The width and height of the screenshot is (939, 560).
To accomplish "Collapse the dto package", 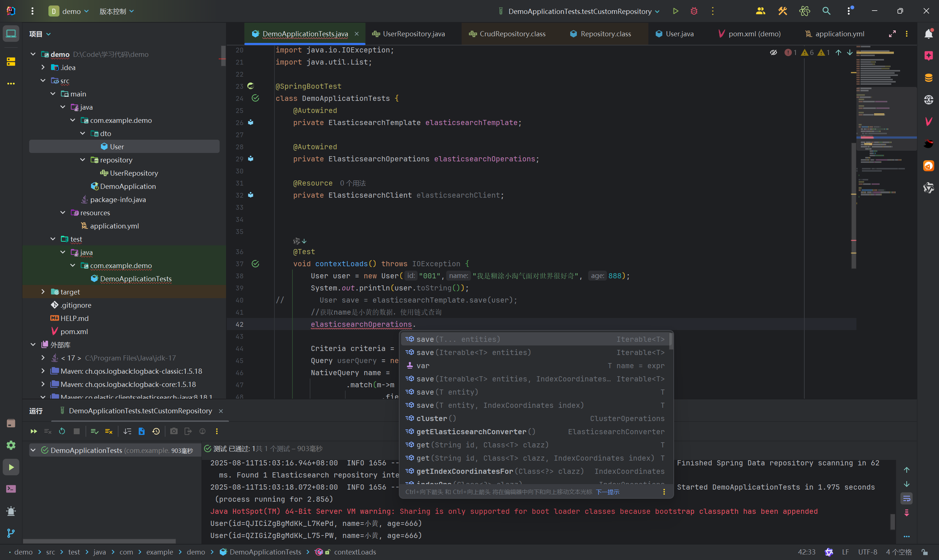I will [83, 133].
